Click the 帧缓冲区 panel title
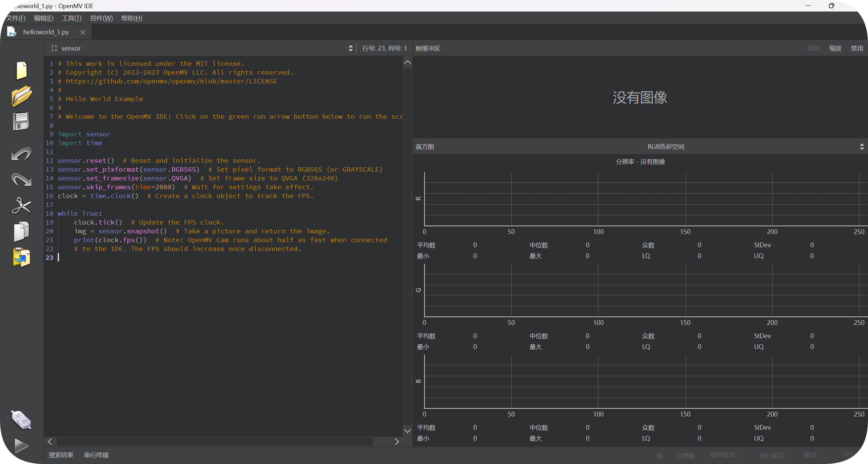This screenshot has height=464, width=868. 428,48
